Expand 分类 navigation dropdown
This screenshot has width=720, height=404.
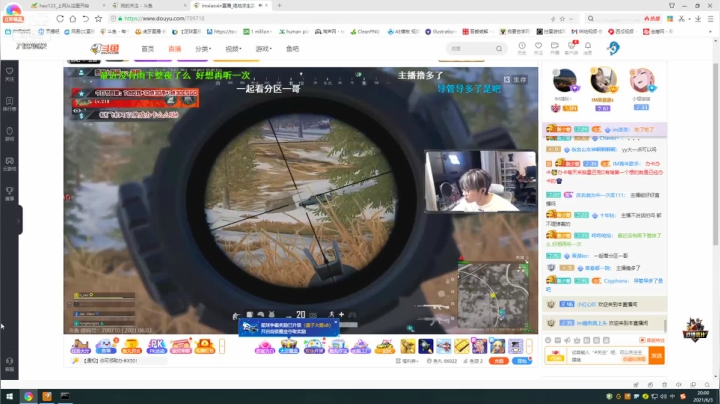click(x=203, y=49)
